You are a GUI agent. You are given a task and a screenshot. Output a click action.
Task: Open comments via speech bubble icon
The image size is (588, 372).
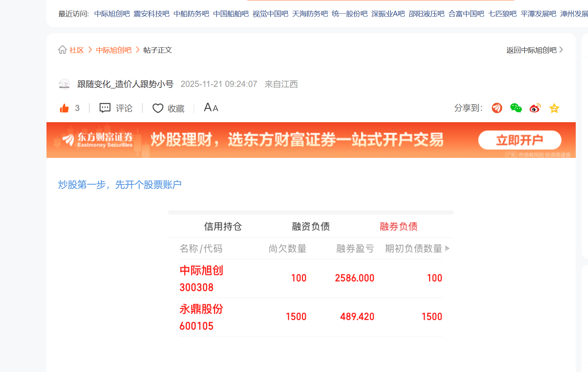pyautogui.click(x=105, y=108)
